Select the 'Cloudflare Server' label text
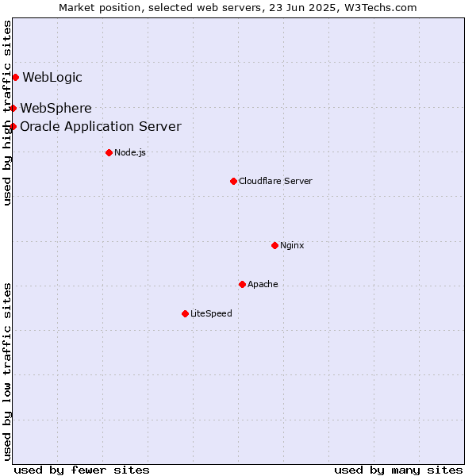The width and height of the screenshot is (476, 476). [275, 181]
